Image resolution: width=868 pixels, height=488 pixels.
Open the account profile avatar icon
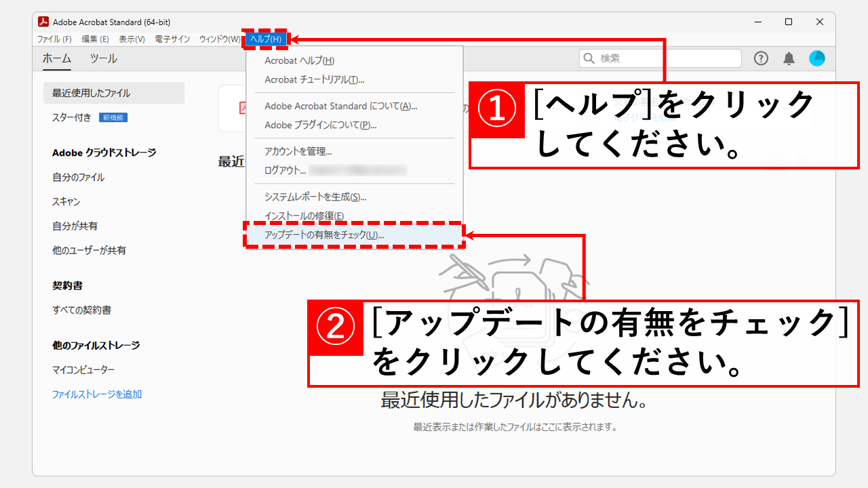[x=817, y=58]
